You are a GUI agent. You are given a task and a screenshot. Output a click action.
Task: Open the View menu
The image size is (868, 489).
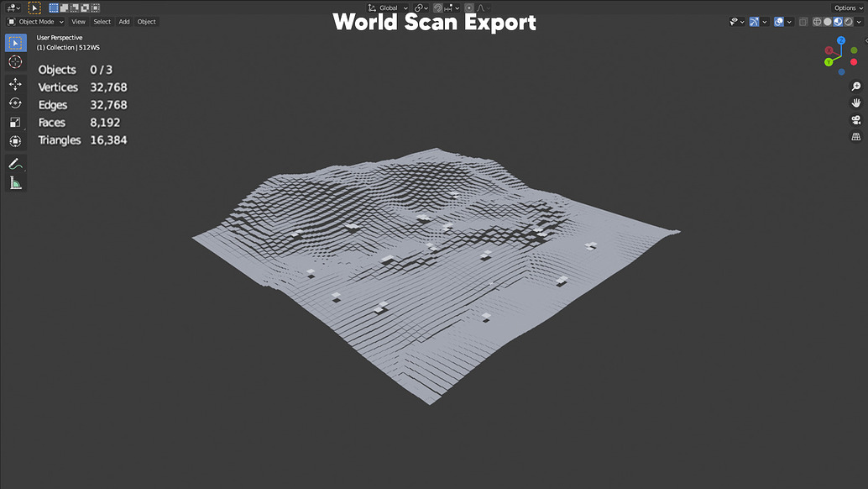tap(78, 21)
